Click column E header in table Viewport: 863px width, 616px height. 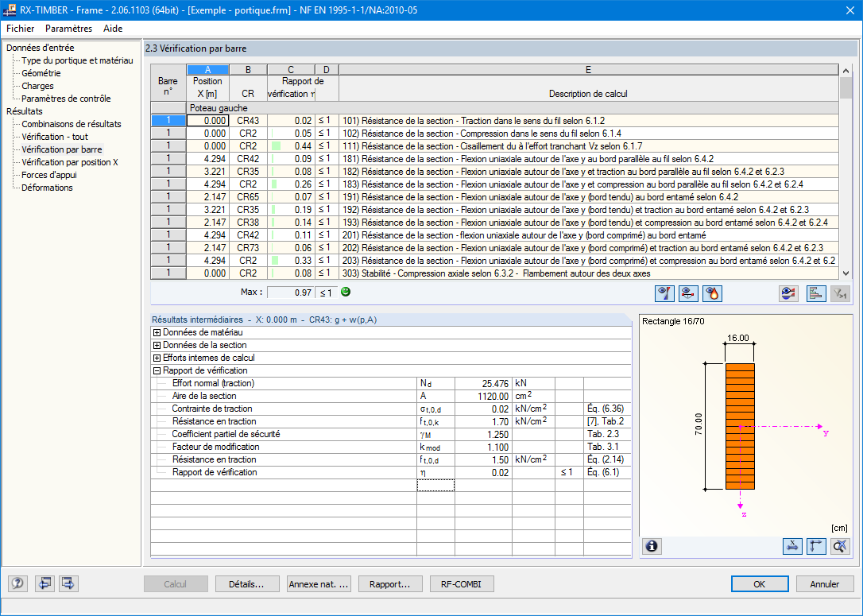pos(588,70)
